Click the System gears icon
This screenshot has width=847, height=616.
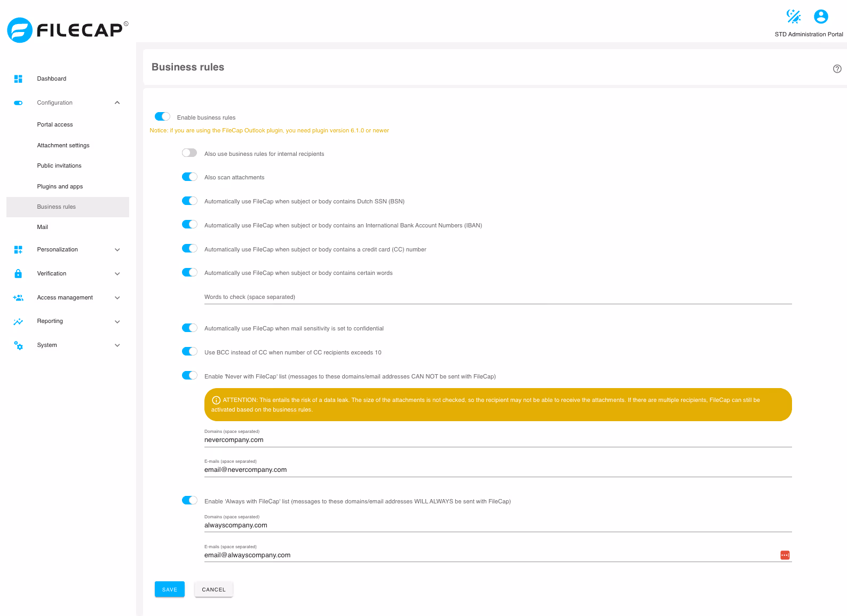(x=18, y=345)
